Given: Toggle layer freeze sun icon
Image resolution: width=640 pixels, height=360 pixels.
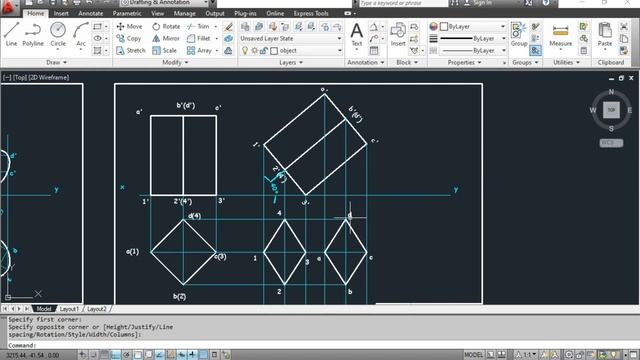Looking at the screenshot, I should pos(254,51).
